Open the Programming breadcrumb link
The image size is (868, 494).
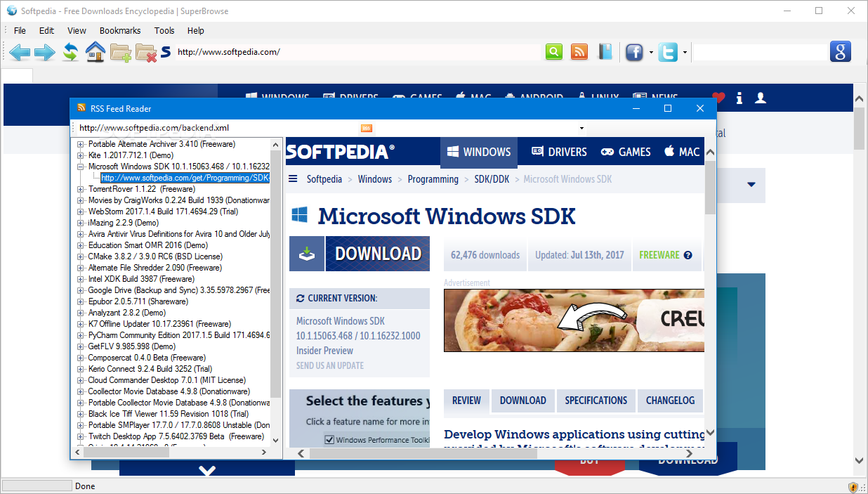coord(433,179)
